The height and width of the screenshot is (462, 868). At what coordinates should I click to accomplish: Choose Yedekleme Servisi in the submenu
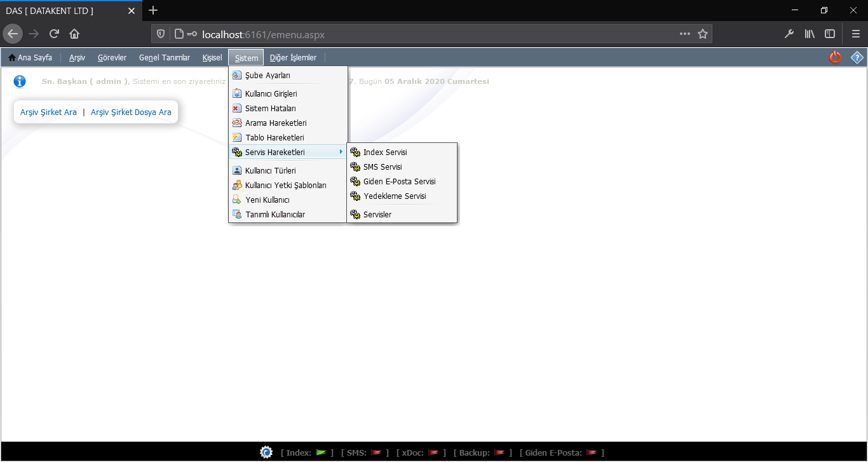tap(395, 196)
